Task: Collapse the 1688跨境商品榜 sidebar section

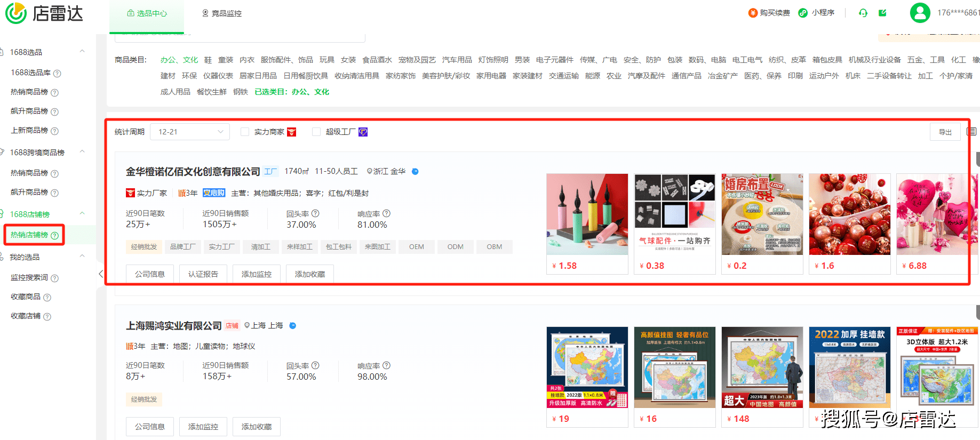Action: pos(82,152)
